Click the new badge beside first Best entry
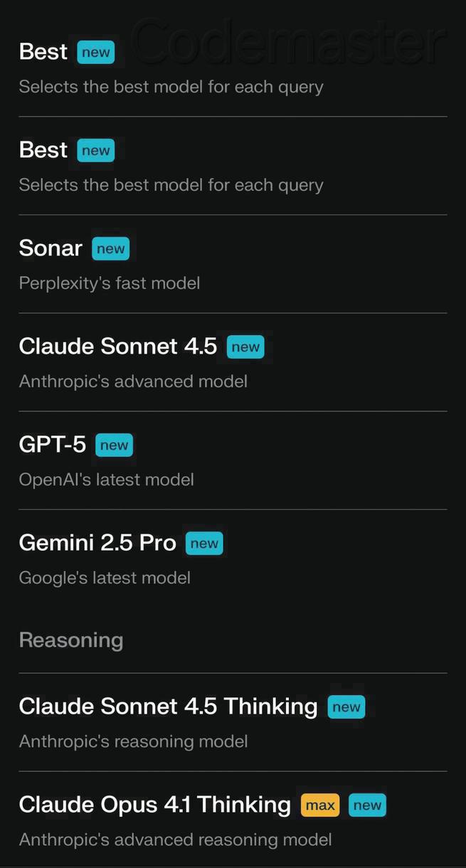 tap(95, 52)
